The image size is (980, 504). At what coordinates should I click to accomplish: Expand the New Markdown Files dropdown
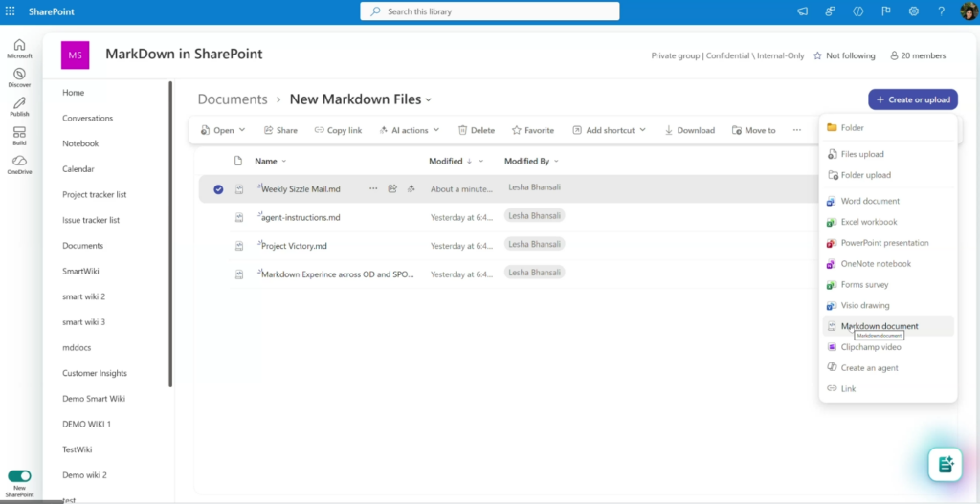(x=429, y=99)
